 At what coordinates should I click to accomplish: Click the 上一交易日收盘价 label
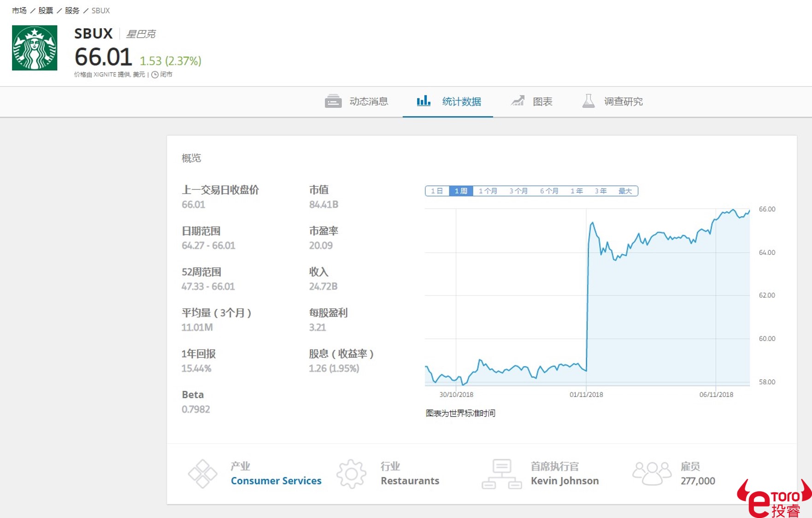(x=220, y=190)
